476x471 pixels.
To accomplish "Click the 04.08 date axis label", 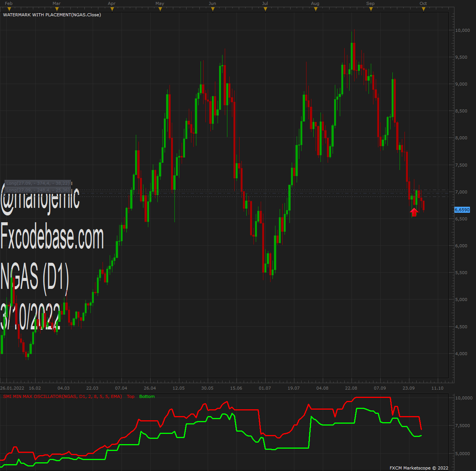I will coord(322,388).
